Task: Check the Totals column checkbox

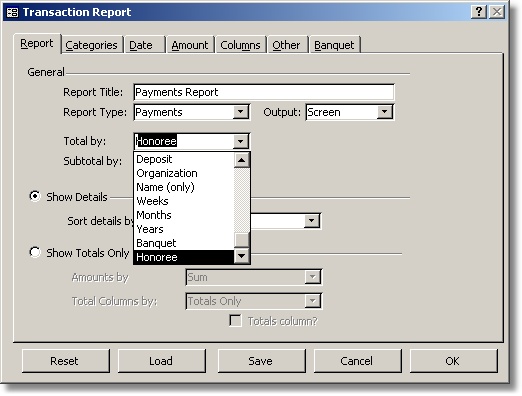Action: 236,321
